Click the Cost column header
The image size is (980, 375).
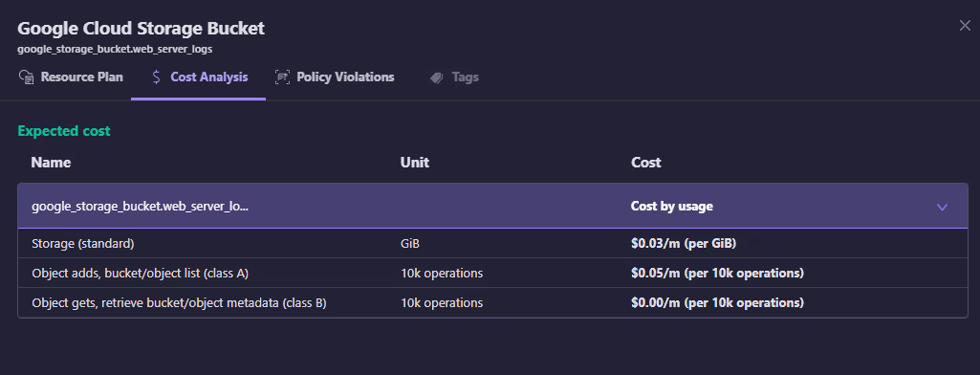click(x=645, y=163)
